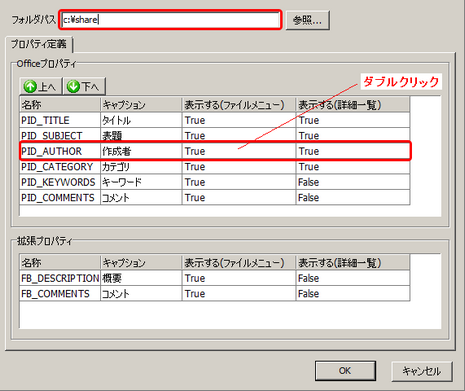
Task: Click キャプション header in Office properties table
Action: (x=141, y=105)
